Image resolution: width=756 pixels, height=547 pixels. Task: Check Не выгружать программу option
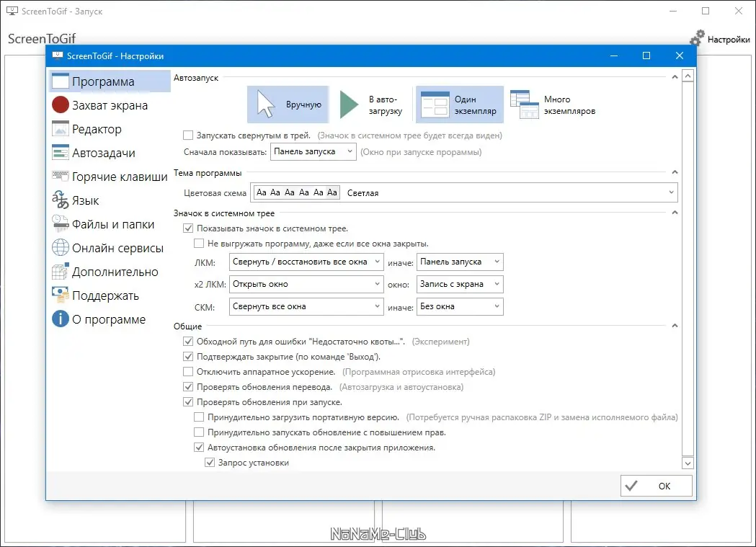click(x=199, y=244)
